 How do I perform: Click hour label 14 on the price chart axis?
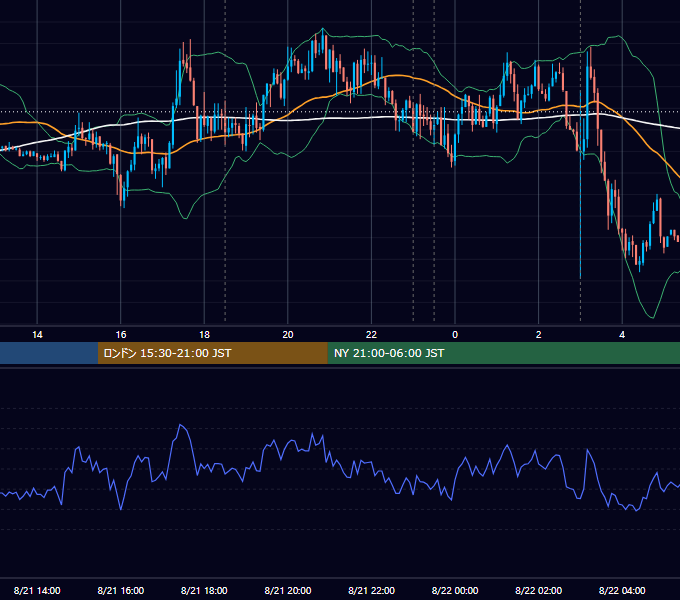coord(37,335)
